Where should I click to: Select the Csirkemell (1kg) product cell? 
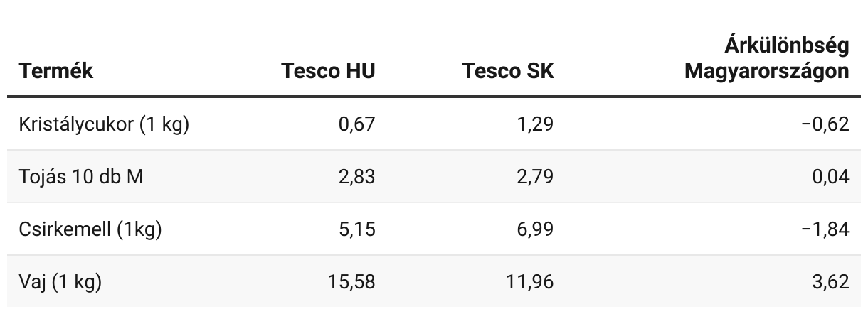tap(91, 229)
